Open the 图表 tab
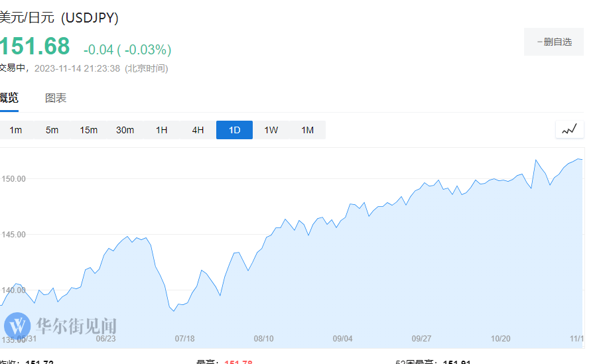 tap(56, 98)
